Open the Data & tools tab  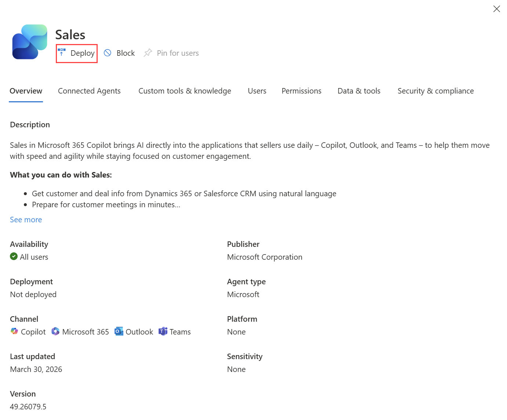359,91
